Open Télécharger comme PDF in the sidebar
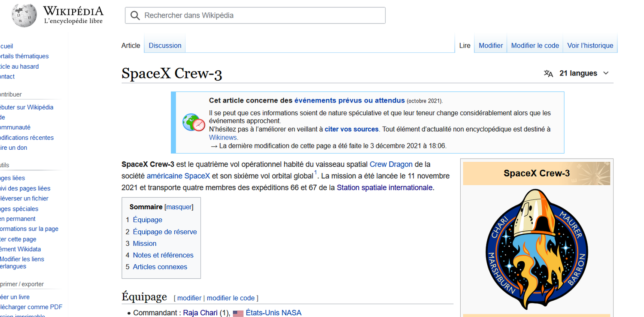644x317 pixels. tap(31, 307)
